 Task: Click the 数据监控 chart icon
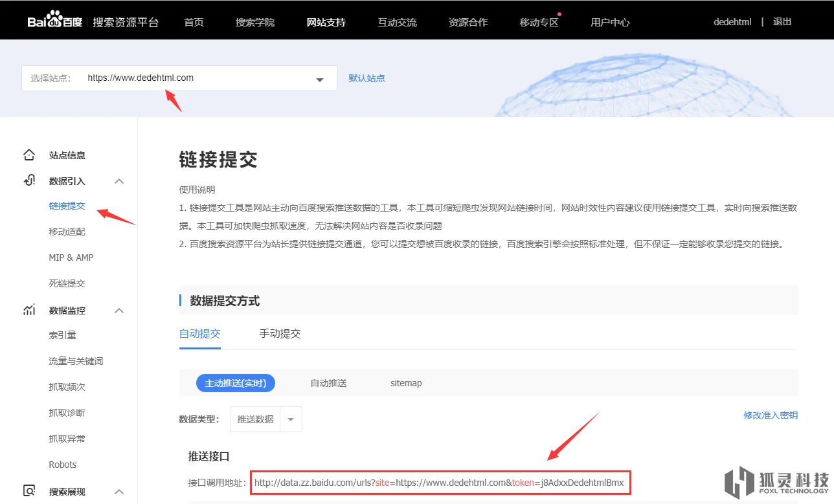(x=29, y=311)
